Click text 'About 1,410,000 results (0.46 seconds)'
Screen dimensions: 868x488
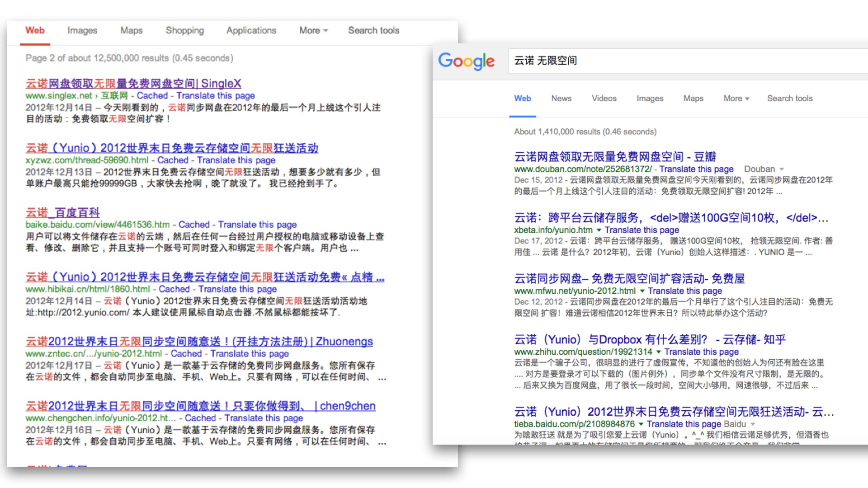coord(585,131)
